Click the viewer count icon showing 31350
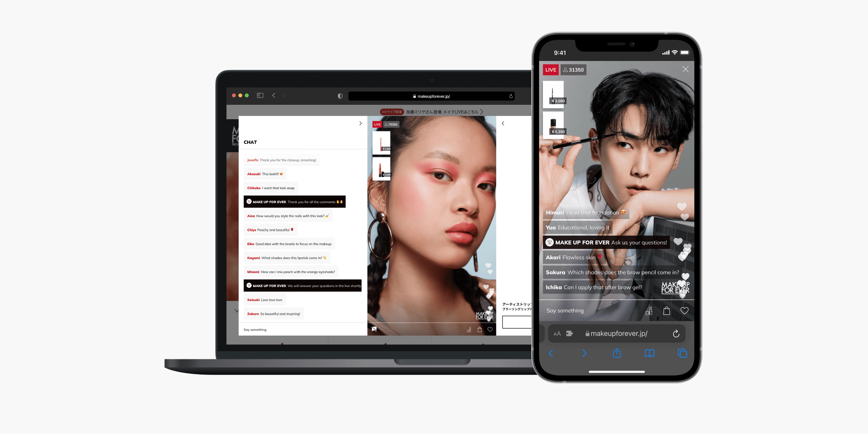Viewport: 868px width, 434px height. point(573,70)
